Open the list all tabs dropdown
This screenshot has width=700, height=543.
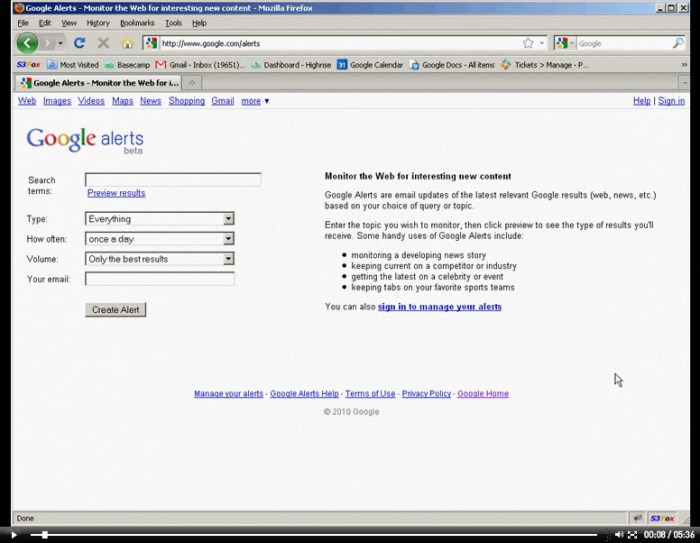pyautogui.click(x=684, y=83)
